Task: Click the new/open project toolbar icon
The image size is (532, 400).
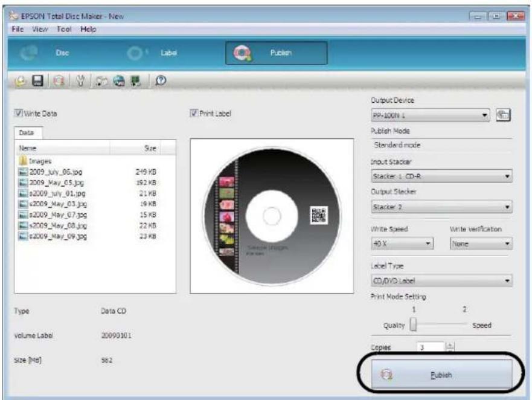Action: click(x=21, y=81)
